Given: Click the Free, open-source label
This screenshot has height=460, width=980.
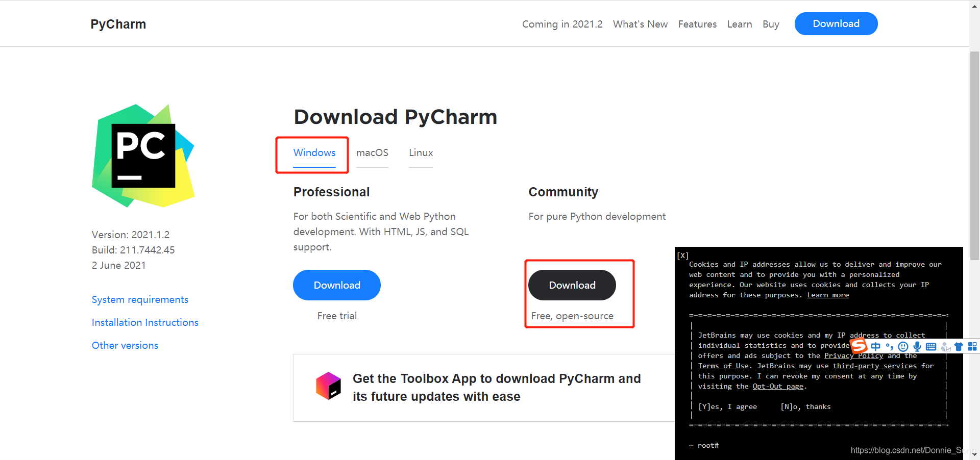Looking at the screenshot, I should pyautogui.click(x=572, y=316).
